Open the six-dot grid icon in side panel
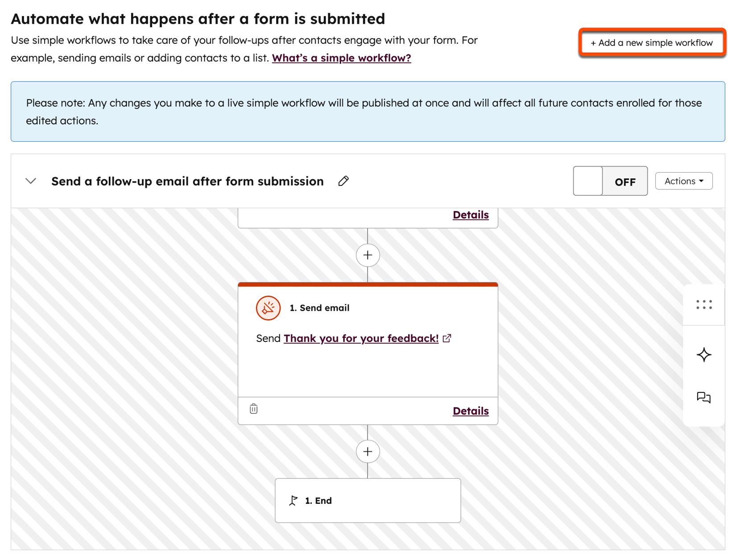Image resolution: width=736 pixels, height=560 pixels. point(704,305)
